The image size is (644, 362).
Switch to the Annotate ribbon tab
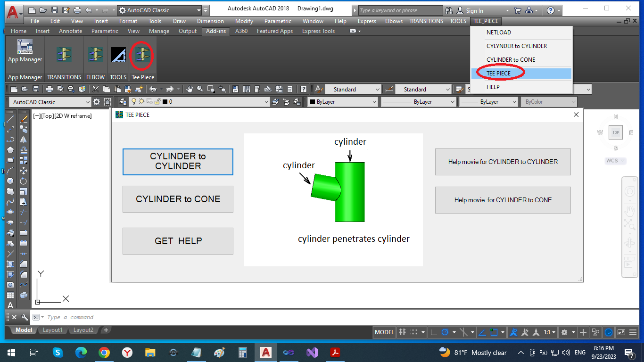pyautogui.click(x=70, y=31)
